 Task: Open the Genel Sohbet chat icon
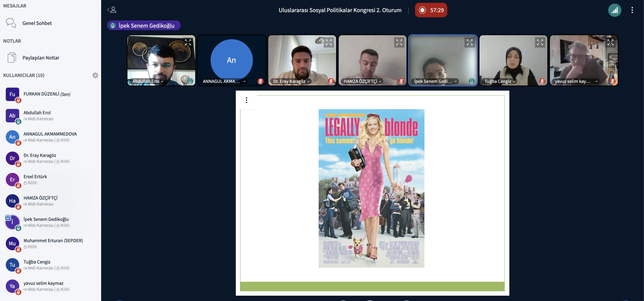pos(11,23)
